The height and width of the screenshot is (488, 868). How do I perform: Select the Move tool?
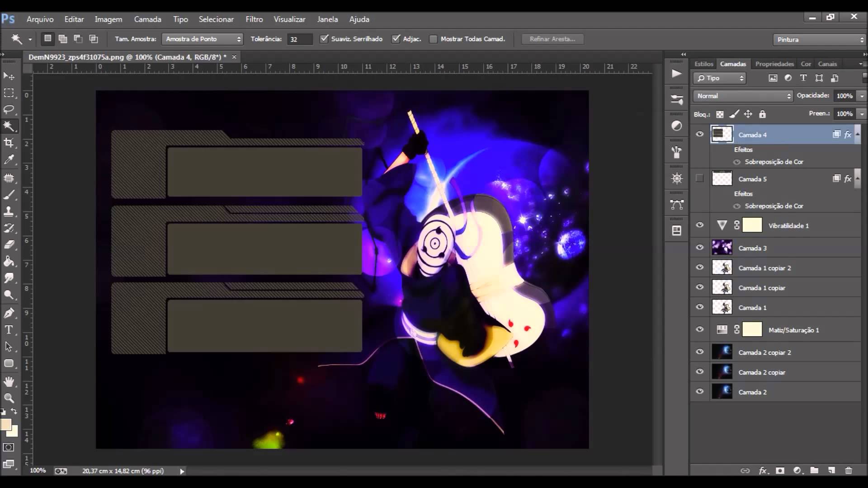(9, 76)
